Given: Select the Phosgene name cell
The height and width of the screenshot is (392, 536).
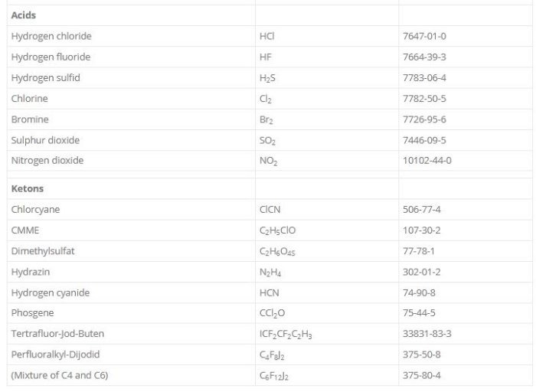Looking at the screenshot, I should pyautogui.click(x=32, y=312).
